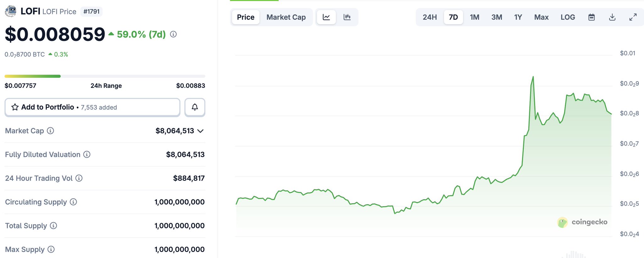Add LOFI to Portfolio

click(92, 107)
